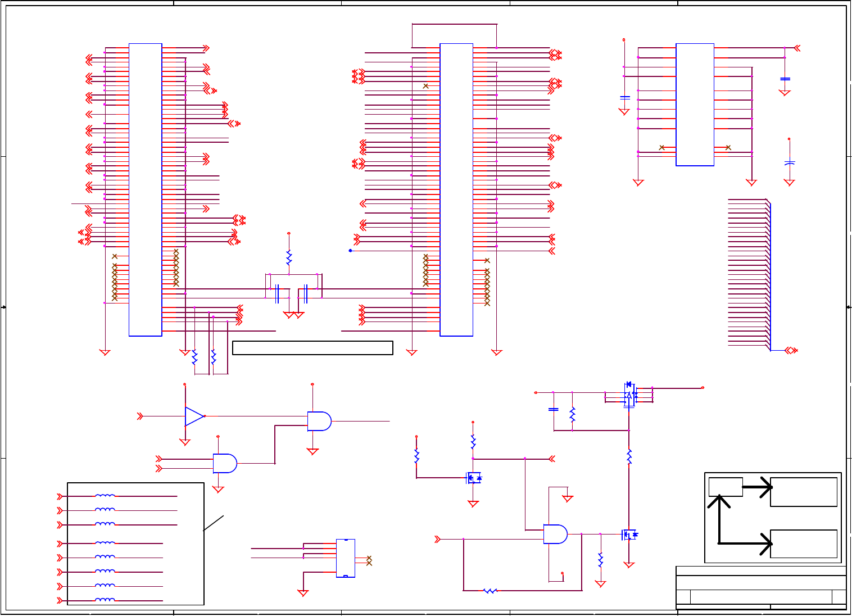The height and width of the screenshot is (616, 852).
Task: Select the large IC body on the left
Action: 146,190
